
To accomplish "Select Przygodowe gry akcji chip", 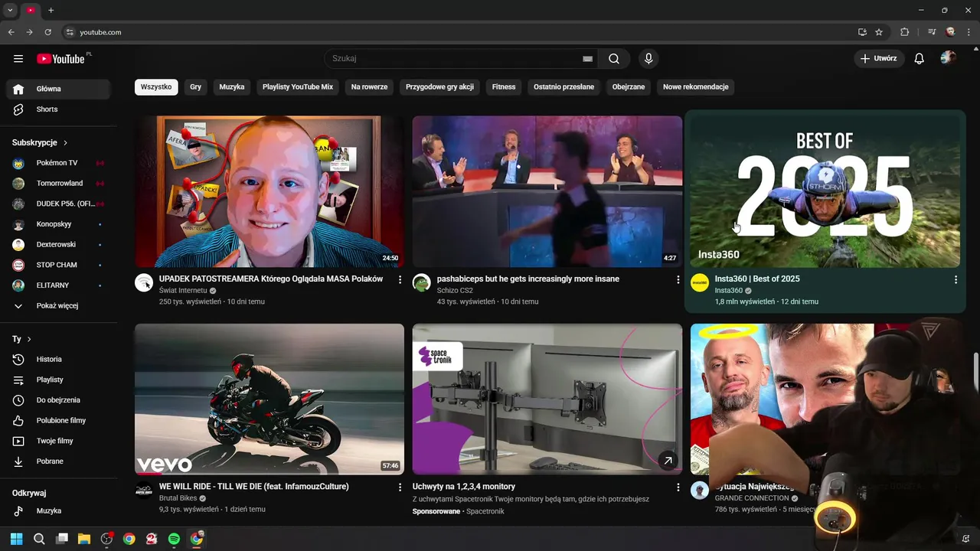I will (439, 87).
